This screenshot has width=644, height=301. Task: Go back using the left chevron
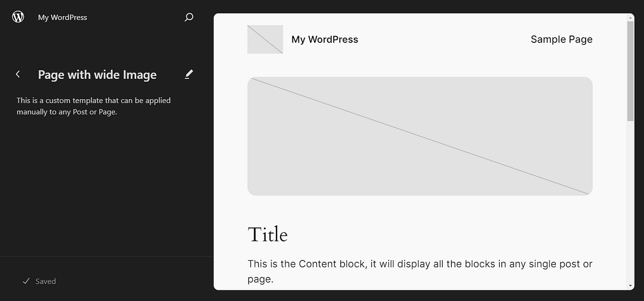(x=18, y=75)
